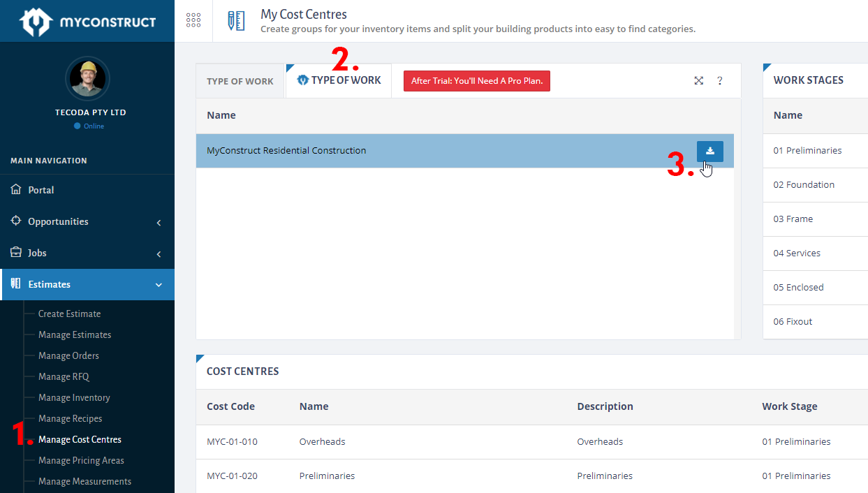Open the apps grid menu icon
The image size is (868, 493).
pyautogui.click(x=193, y=20)
